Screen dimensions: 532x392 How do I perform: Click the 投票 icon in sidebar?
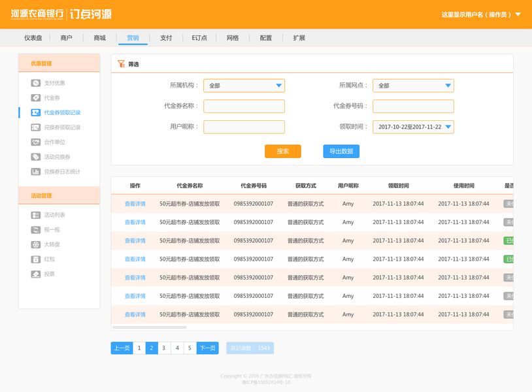[36, 274]
